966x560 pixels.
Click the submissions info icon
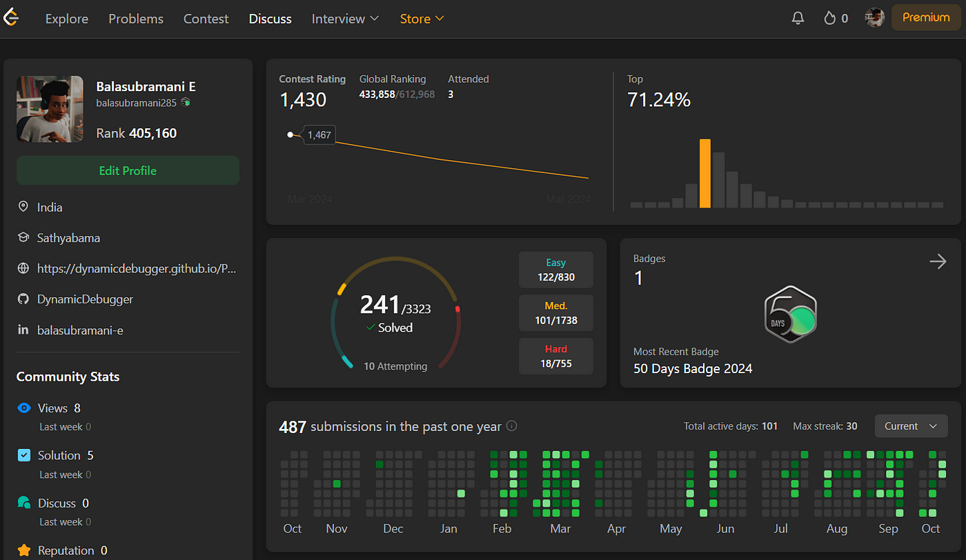[x=512, y=426]
